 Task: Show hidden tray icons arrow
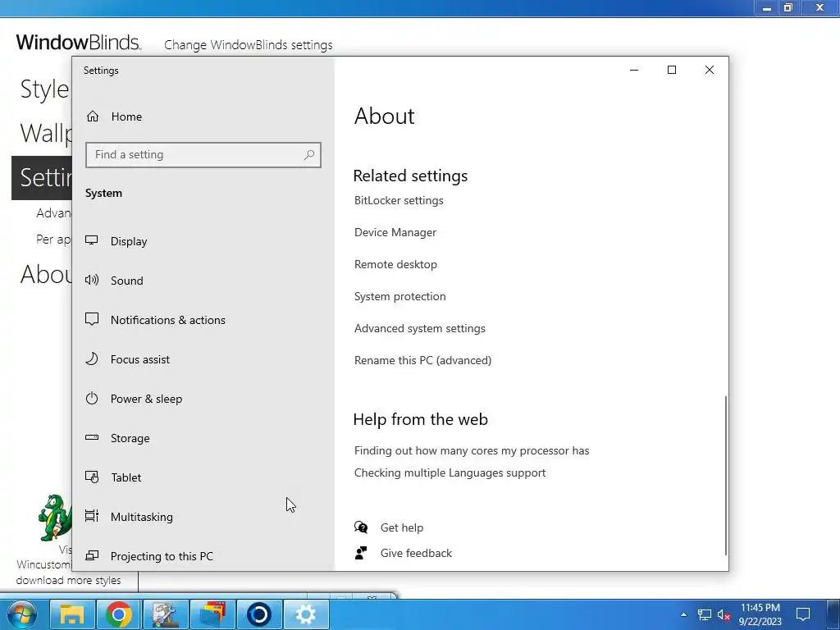(x=683, y=615)
